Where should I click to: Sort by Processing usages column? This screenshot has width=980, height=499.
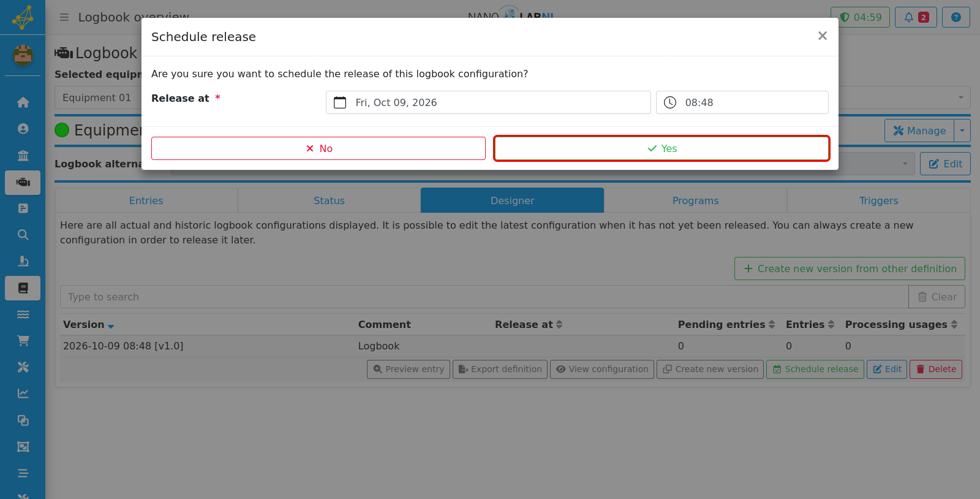pos(902,325)
